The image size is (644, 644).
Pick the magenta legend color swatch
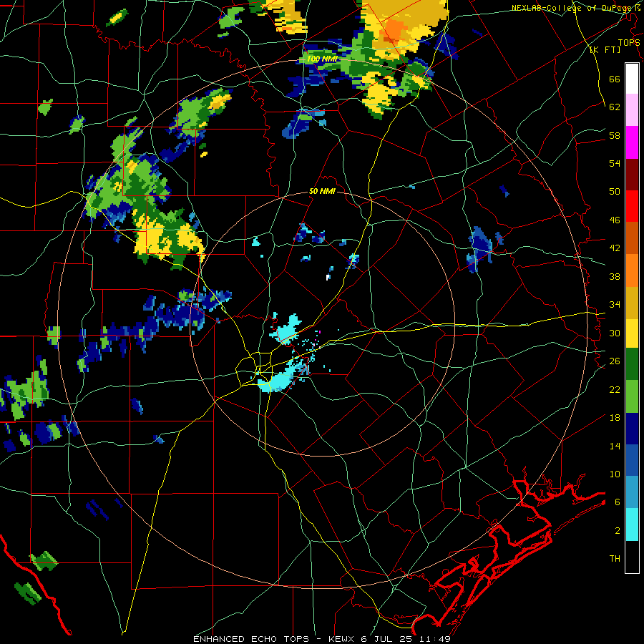[x=632, y=142]
